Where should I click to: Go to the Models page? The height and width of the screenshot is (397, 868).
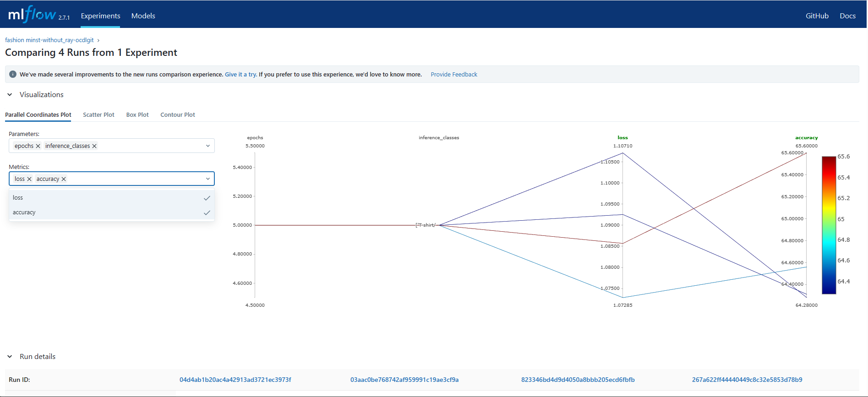click(x=143, y=16)
